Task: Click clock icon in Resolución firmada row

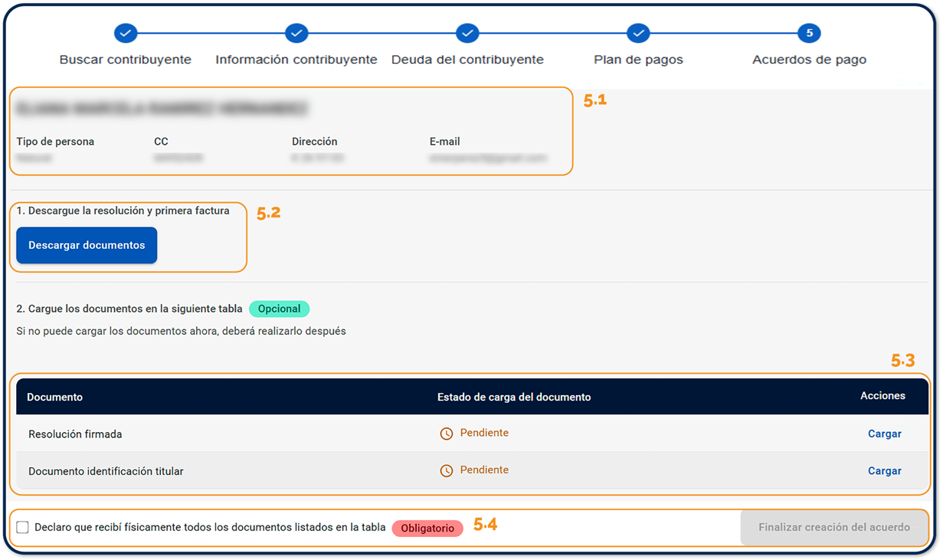Action: click(x=447, y=434)
